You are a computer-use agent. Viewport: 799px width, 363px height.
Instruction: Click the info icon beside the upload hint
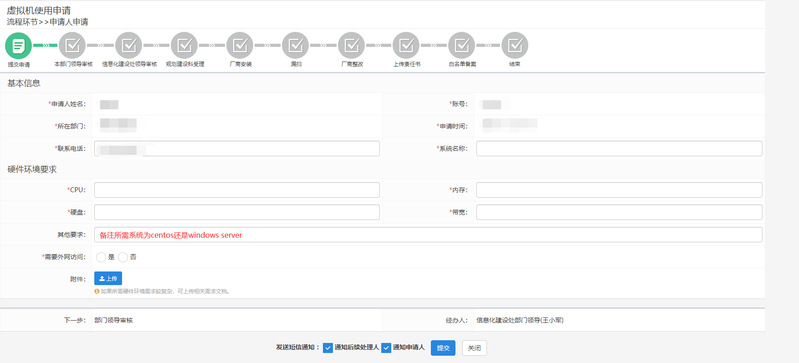(x=97, y=292)
